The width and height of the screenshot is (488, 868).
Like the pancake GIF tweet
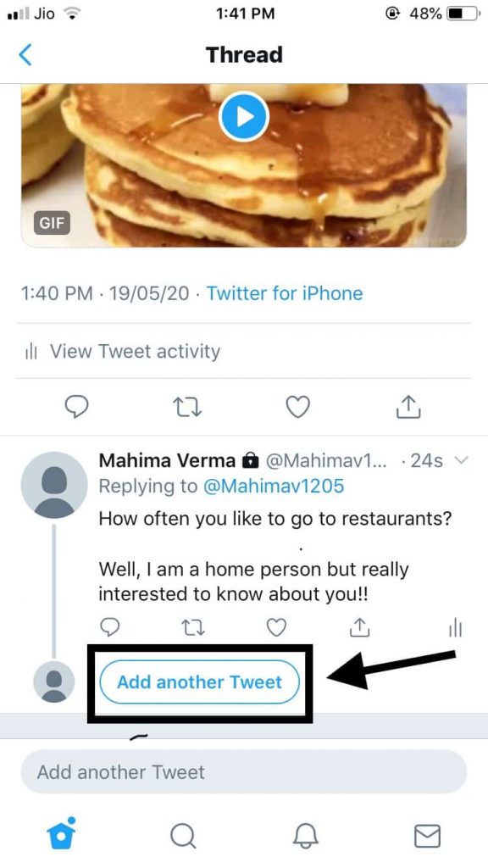coord(297,407)
